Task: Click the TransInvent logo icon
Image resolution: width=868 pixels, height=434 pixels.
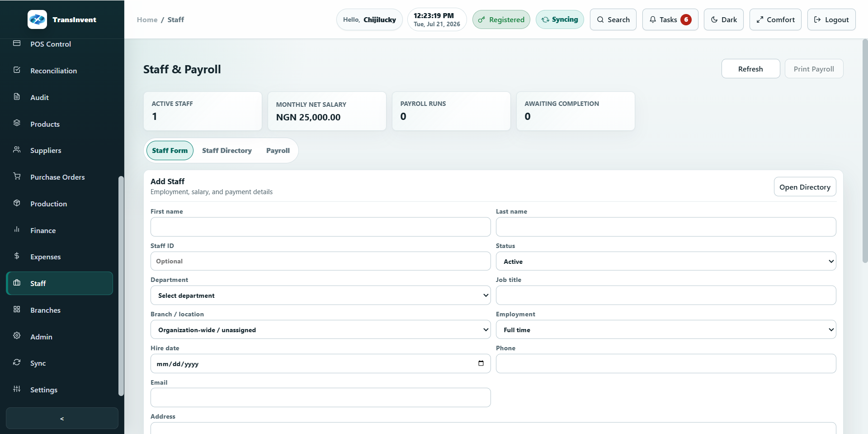Action: 37,19
